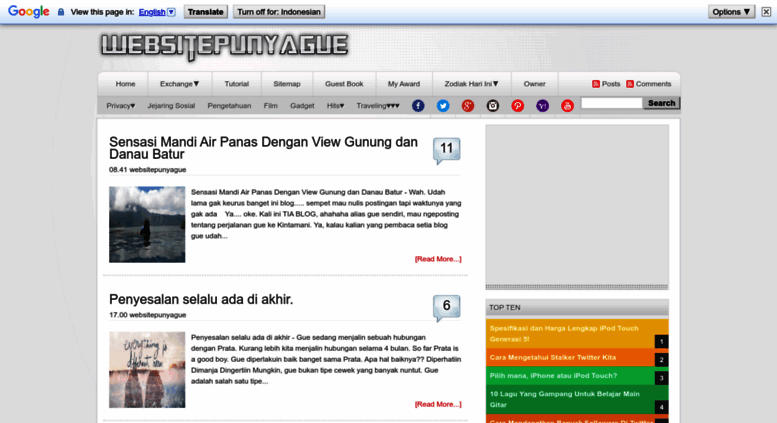Open Top Ten item Spesifikasi iPod Touch Generasi 5
The width and height of the screenshot is (777, 423).
pyautogui.click(x=564, y=334)
